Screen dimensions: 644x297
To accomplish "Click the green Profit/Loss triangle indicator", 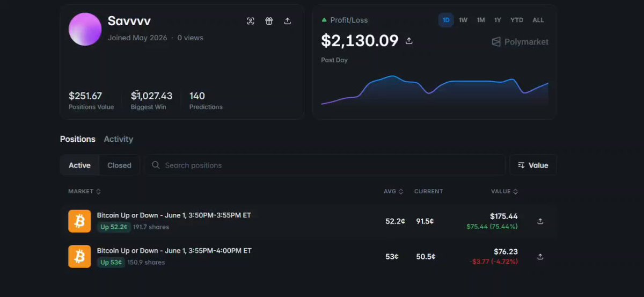I will pos(324,20).
